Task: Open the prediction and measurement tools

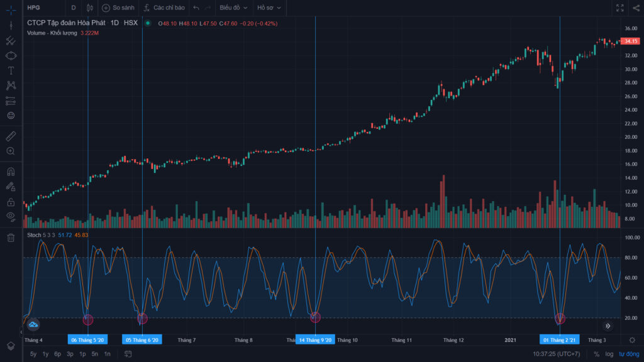Action: [x=11, y=101]
